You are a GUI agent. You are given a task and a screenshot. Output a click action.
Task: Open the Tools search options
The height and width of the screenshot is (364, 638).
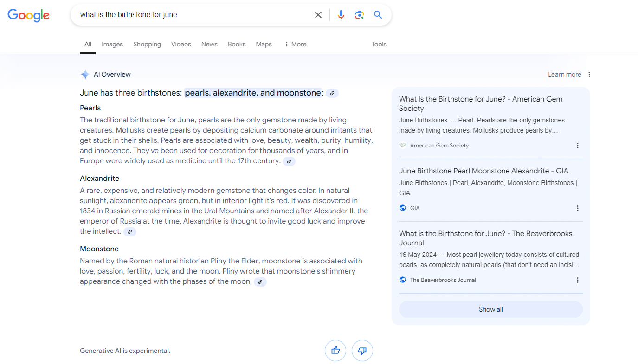pyautogui.click(x=379, y=44)
